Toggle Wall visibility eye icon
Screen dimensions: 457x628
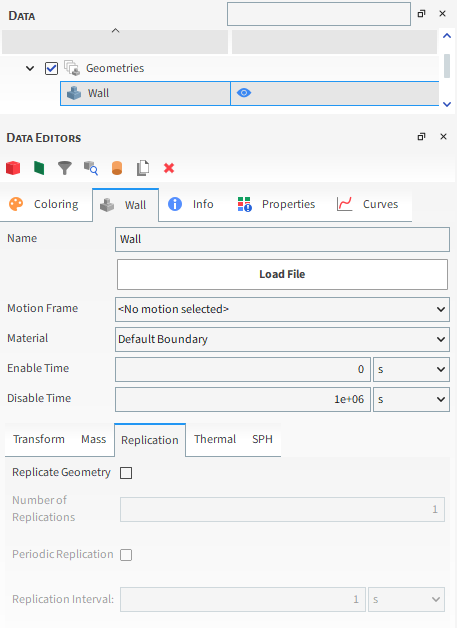pos(244,93)
